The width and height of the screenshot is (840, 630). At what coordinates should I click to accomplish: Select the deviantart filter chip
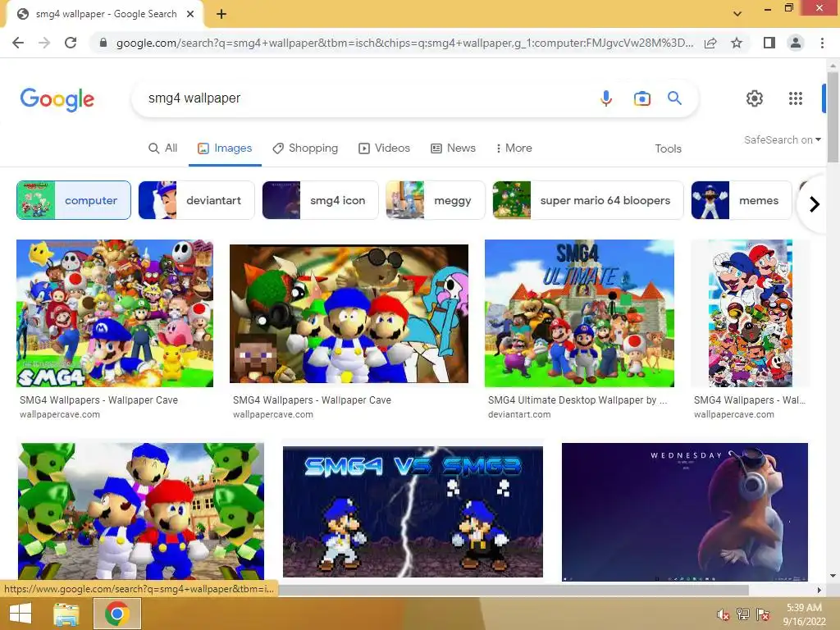click(x=196, y=200)
